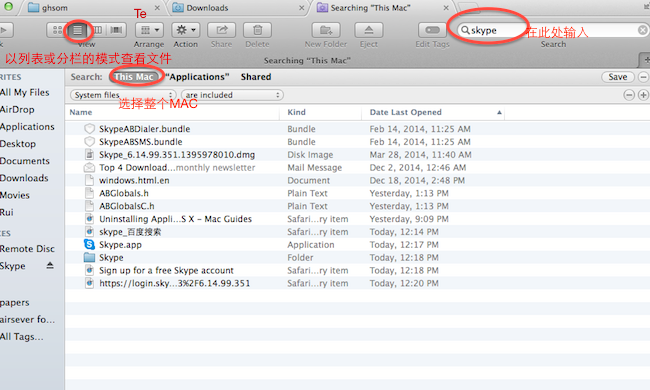Open Remote Disc in sidebar

pyautogui.click(x=27, y=249)
